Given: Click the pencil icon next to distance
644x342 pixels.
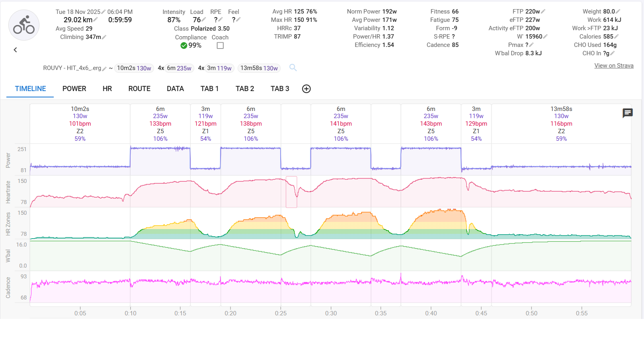Looking at the screenshot, I should (96, 20).
